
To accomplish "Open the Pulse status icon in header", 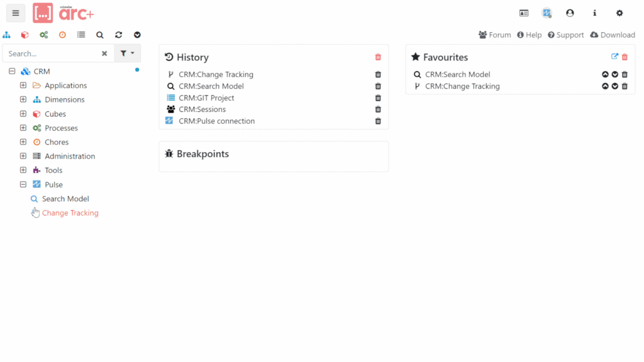I will [547, 13].
